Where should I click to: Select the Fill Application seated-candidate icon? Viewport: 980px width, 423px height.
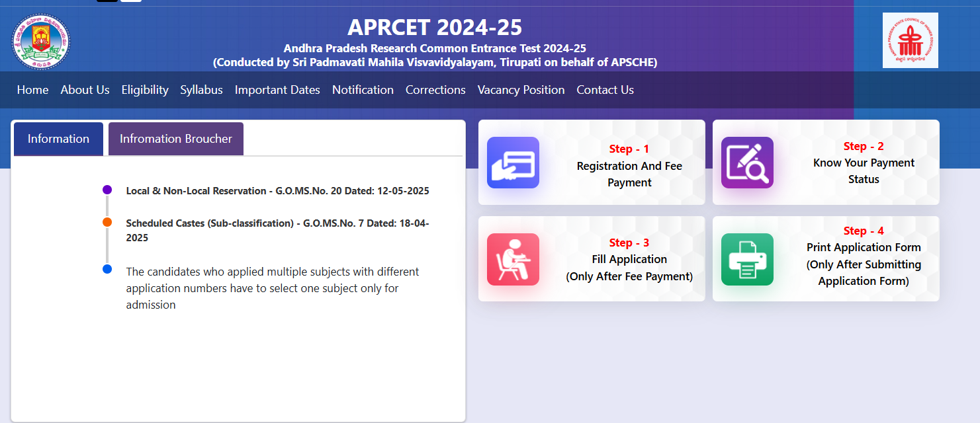pos(513,259)
